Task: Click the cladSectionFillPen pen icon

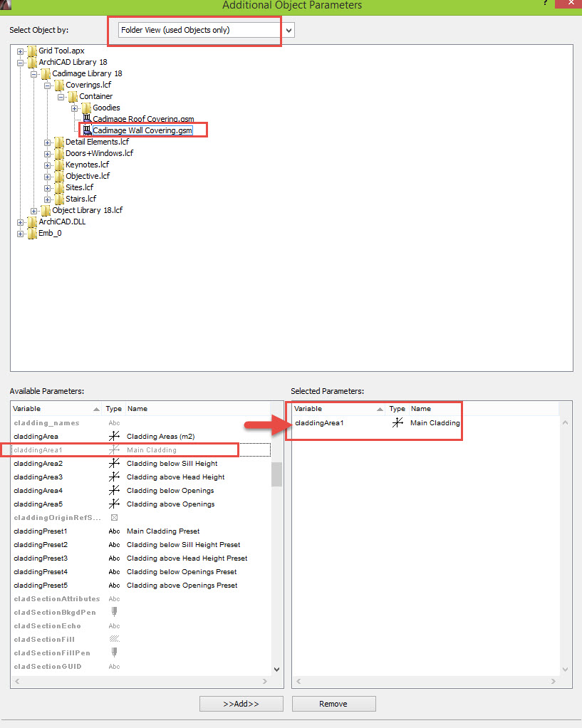Action: [114, 652]
